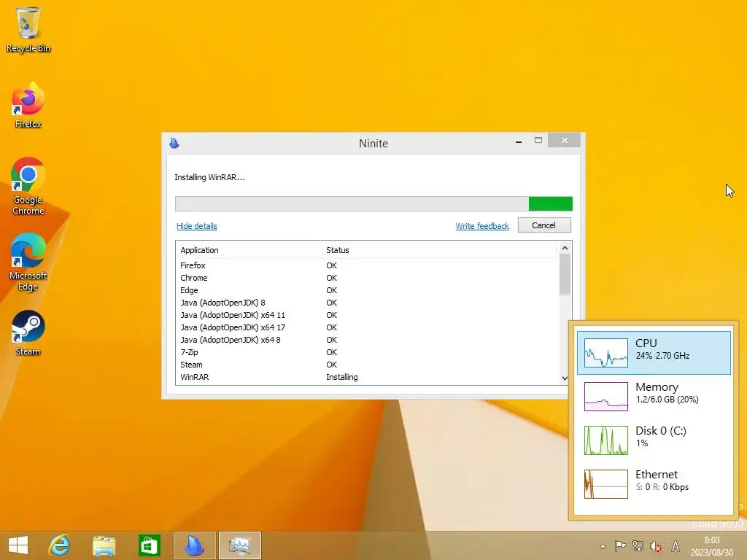The height and width of the screenshot is (560, 747).
Task: Open the Windows Store taskbar icon
Action: click(x=149, y=545)
